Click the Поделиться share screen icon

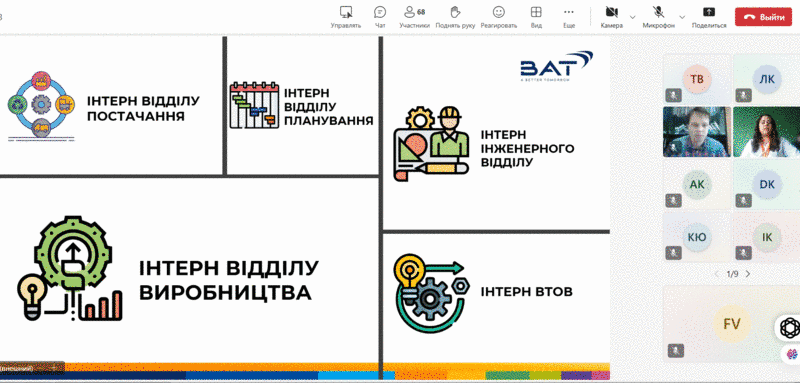pos(709,12)
